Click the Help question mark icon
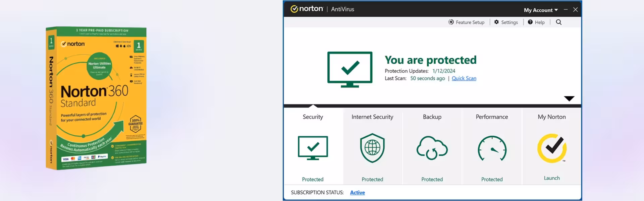Image resolution: width=644 pixels, height=201 pixels. click(x=530, y=22)
